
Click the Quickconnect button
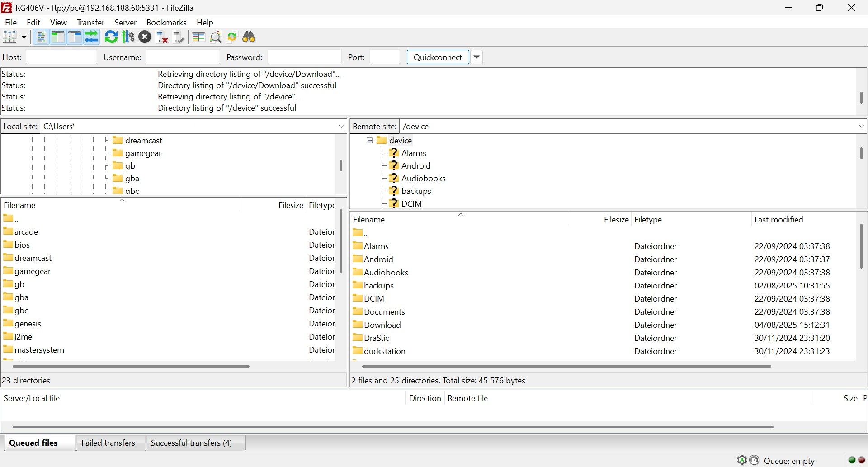(x=438, y=57)
